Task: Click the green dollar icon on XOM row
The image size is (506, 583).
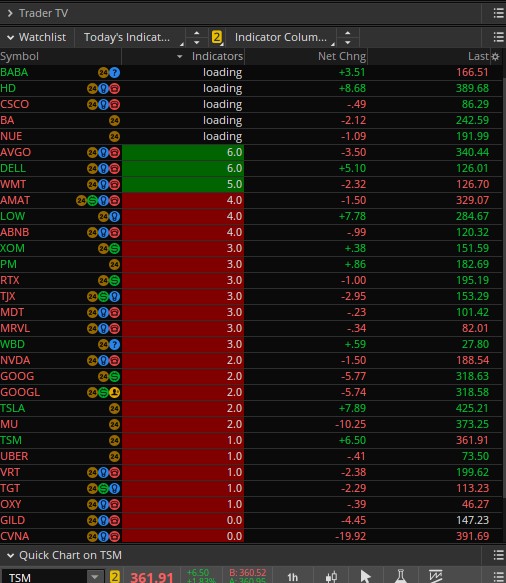Action: 115,248
